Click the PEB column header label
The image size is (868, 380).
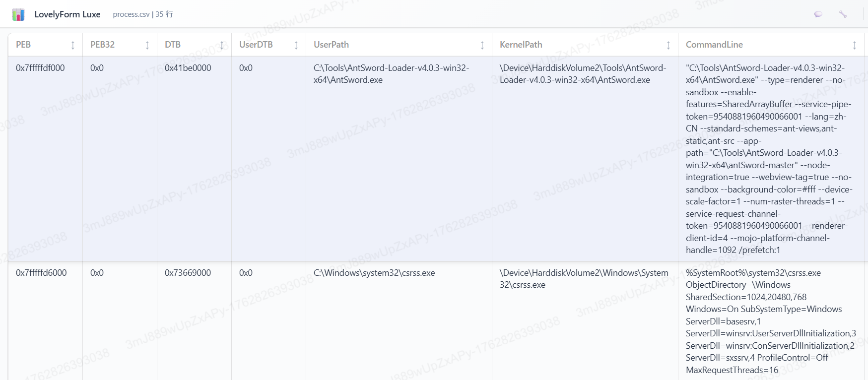click(x=23, y=45)
